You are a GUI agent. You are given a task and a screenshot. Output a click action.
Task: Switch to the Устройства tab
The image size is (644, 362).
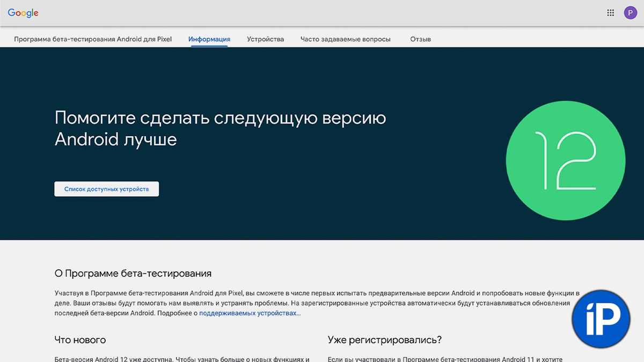pyautogui.click(x=265, y=39)
